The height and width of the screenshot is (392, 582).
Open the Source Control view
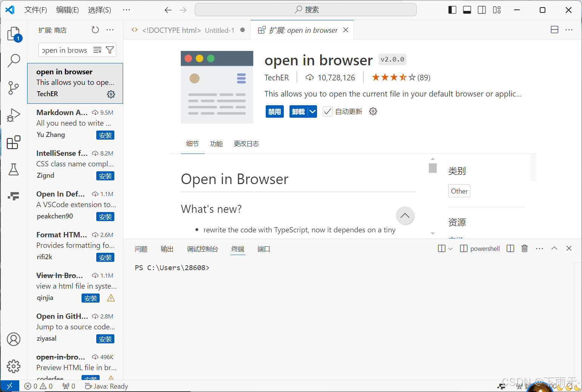pos(14,88)
